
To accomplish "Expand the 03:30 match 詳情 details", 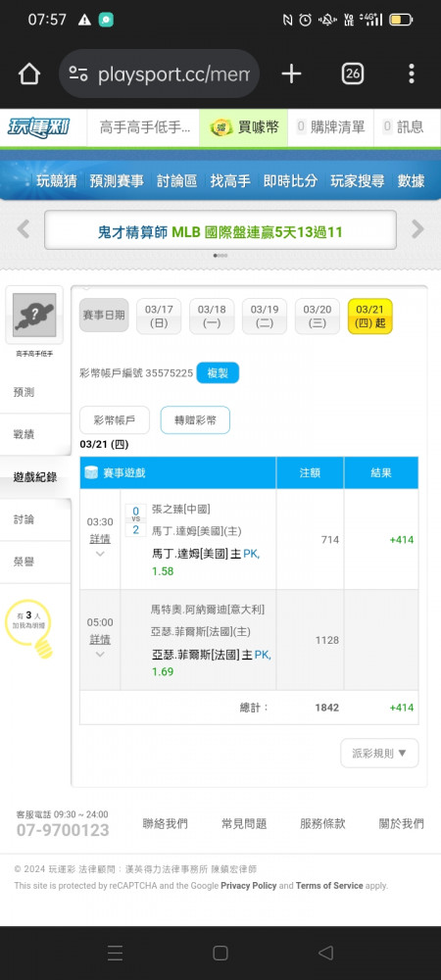I will pyautogui.click(x=100, y=537).
